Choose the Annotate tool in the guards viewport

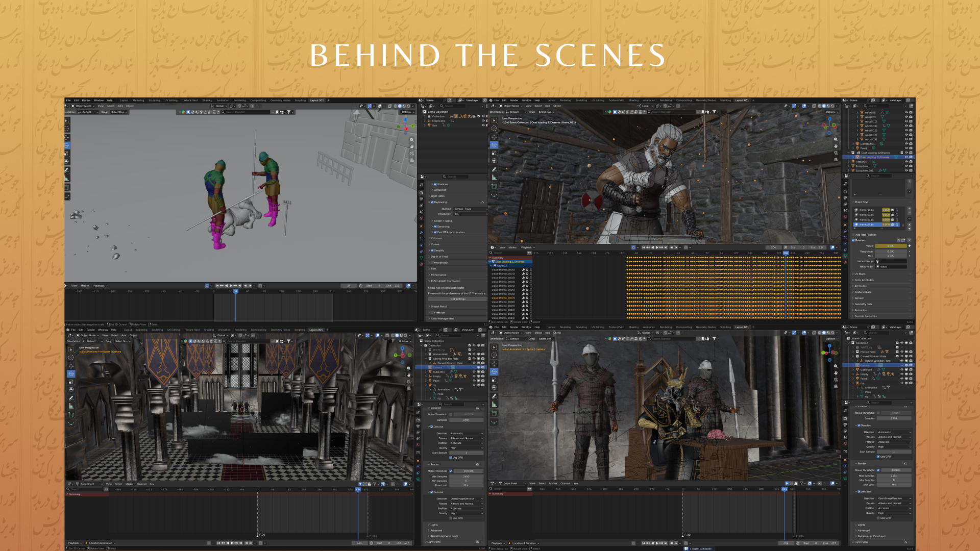pos(67,170)
